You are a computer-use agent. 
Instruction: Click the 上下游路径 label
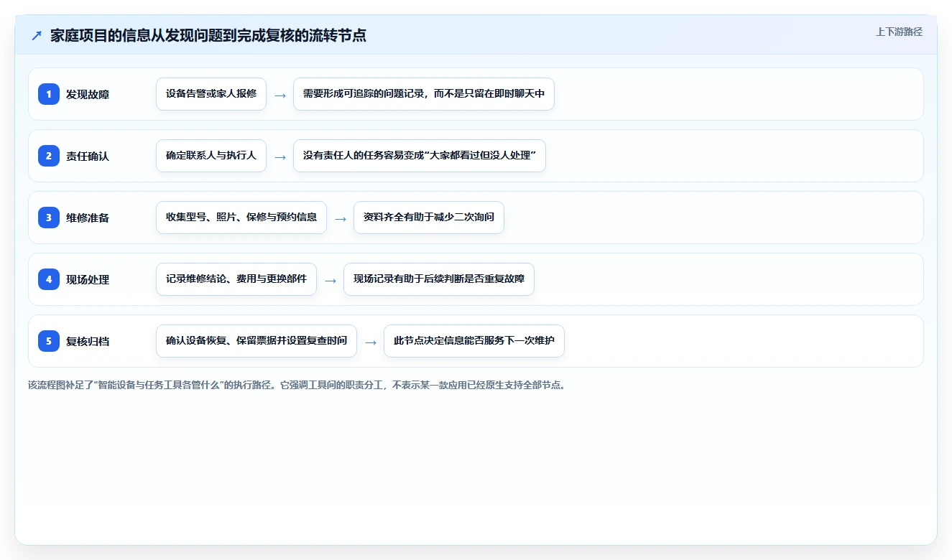coord(899,32)
